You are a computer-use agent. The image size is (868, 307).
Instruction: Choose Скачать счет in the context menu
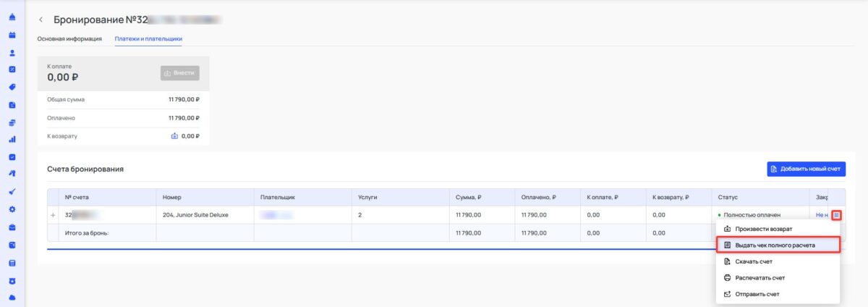pyautogui.click(x=754, y=261)
